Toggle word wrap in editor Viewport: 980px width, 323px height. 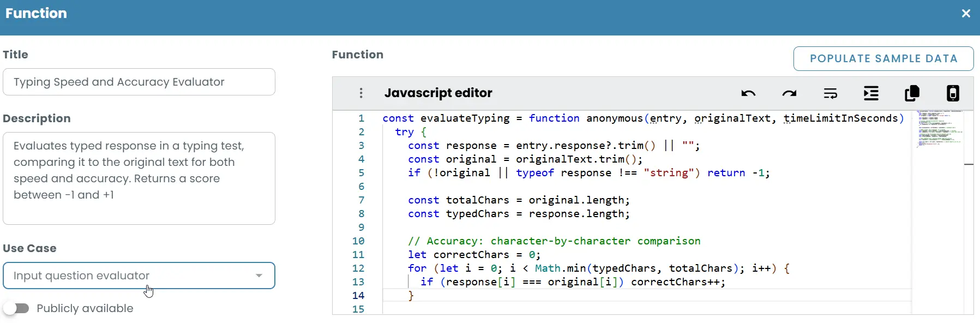click(830, 93)
